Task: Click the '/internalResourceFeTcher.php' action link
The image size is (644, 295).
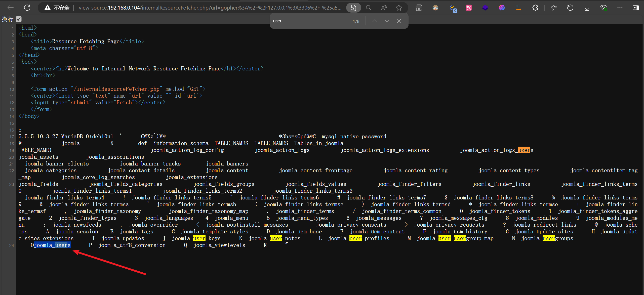Action: [117, 89]
